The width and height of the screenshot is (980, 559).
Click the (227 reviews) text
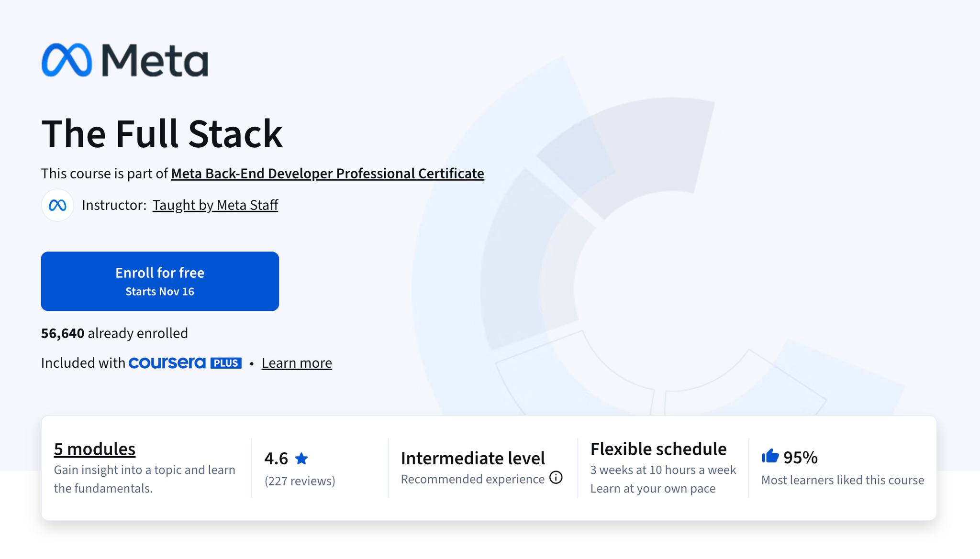point(300,481)
